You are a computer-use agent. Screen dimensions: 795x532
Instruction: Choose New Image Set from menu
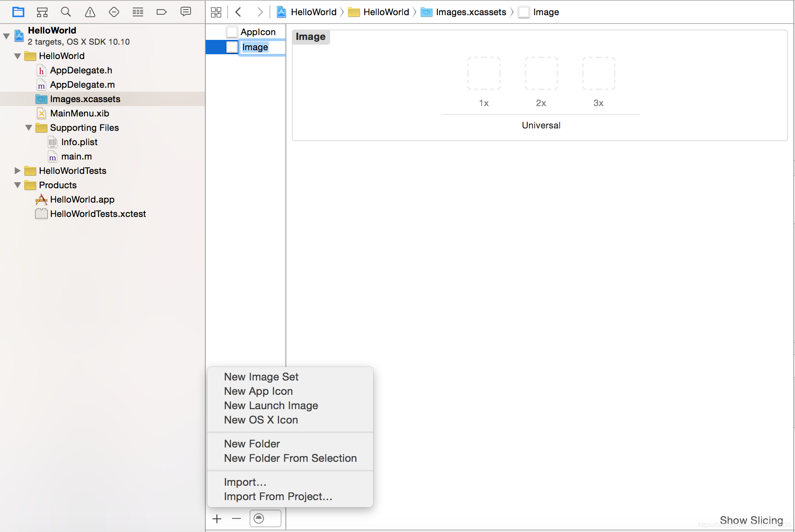pos(261,377)
